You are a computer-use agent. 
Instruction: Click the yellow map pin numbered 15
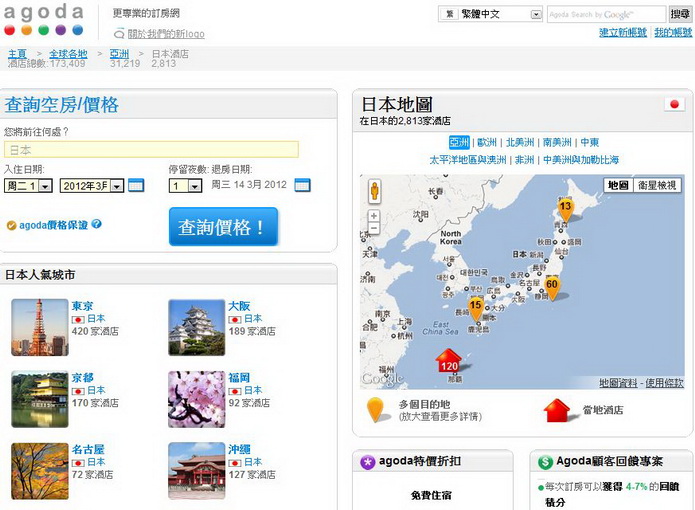(476, 309)
